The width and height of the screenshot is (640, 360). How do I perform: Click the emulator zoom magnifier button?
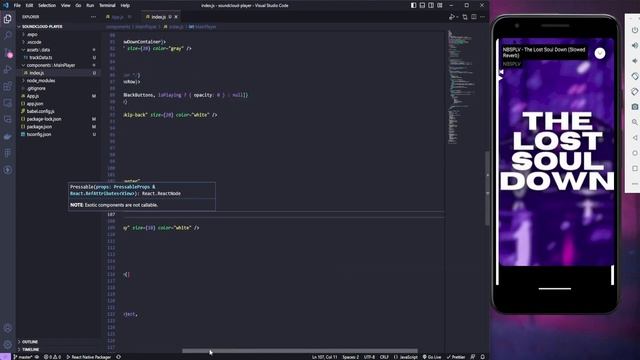[x=634, y=122]
